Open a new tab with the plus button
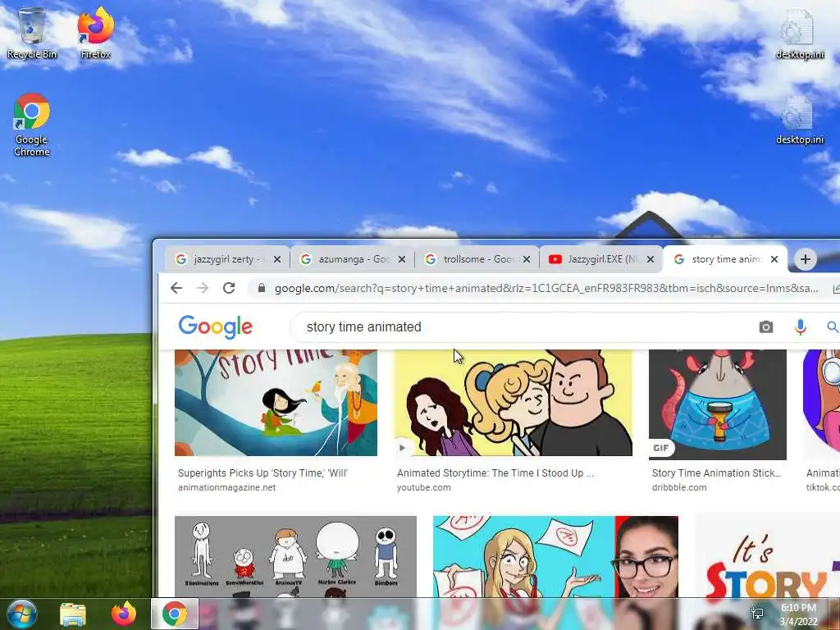The image size is (840, 630). tap(805, 259)
